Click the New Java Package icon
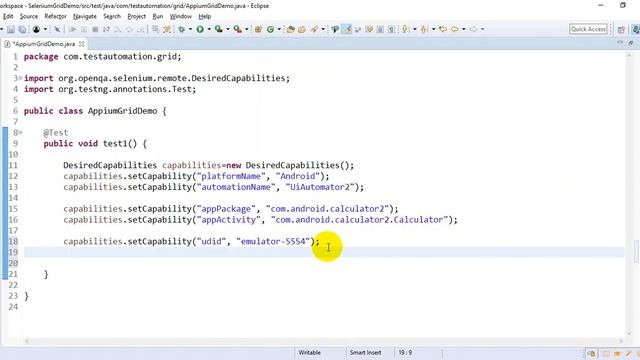The height and width of the screenshot is (360, 640). coord(258,29)
